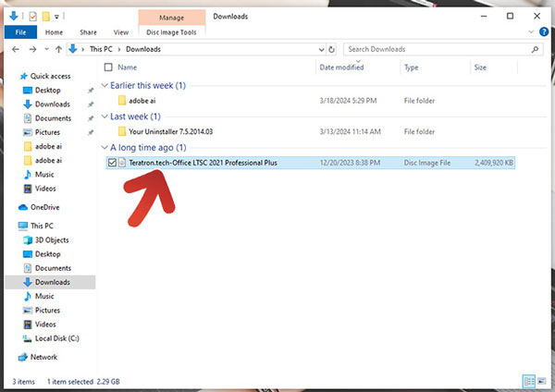
Task: Open Videos under Quick access
Action: [45, 189]
